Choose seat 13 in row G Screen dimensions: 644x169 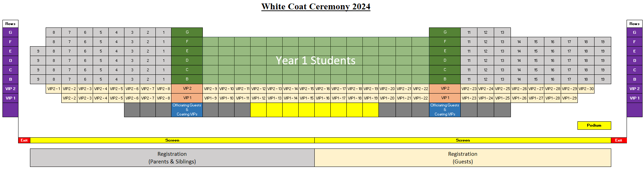pos(503,32)
